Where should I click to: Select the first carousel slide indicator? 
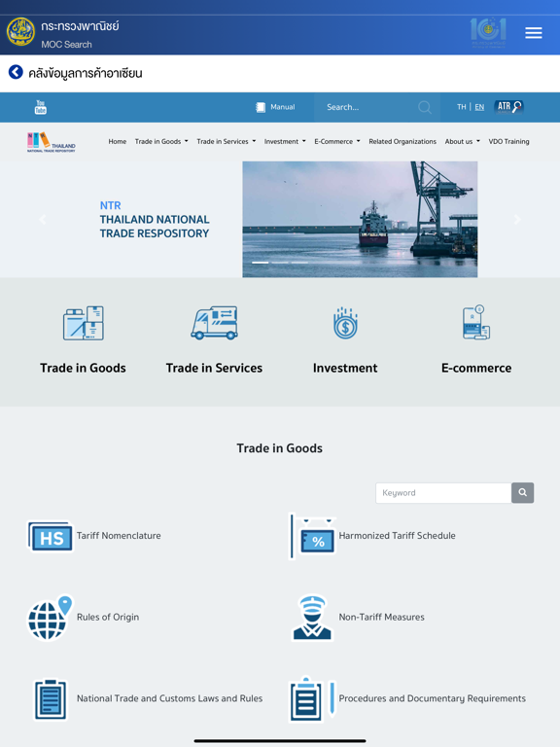(x=260, y=263)
